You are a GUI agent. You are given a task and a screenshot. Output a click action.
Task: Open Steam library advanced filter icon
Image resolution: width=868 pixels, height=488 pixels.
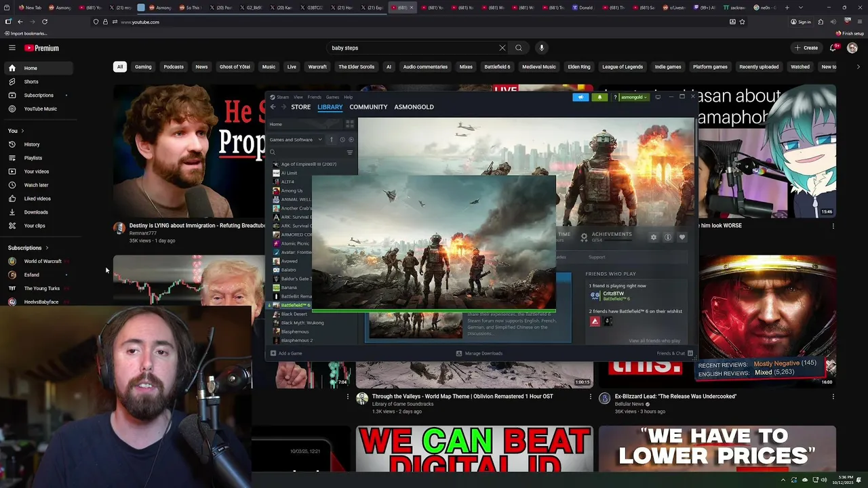coord(350,152)
